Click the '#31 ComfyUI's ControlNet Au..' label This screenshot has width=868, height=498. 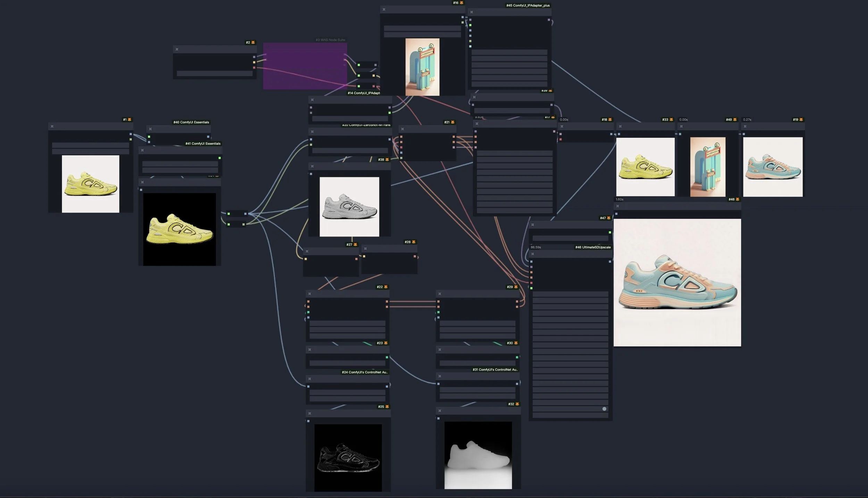[x=495, y=370]
